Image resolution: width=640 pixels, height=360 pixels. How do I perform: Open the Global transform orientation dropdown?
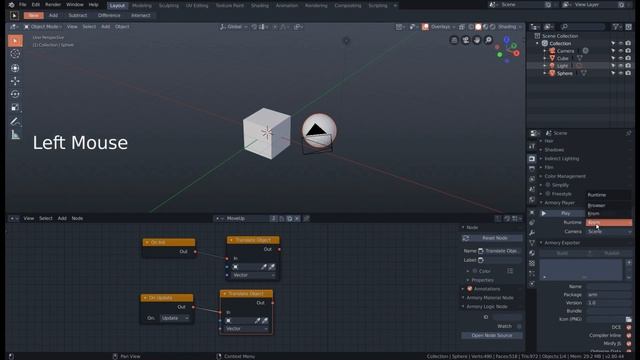click(x=234, y=27)
